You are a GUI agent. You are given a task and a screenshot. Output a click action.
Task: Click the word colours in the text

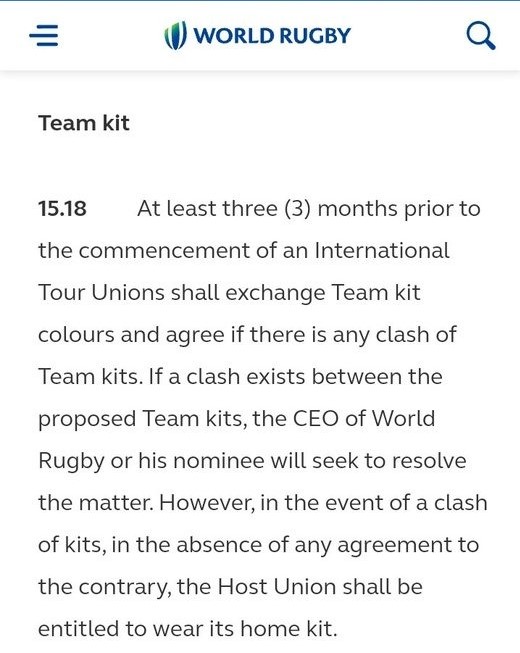(76, 334)
